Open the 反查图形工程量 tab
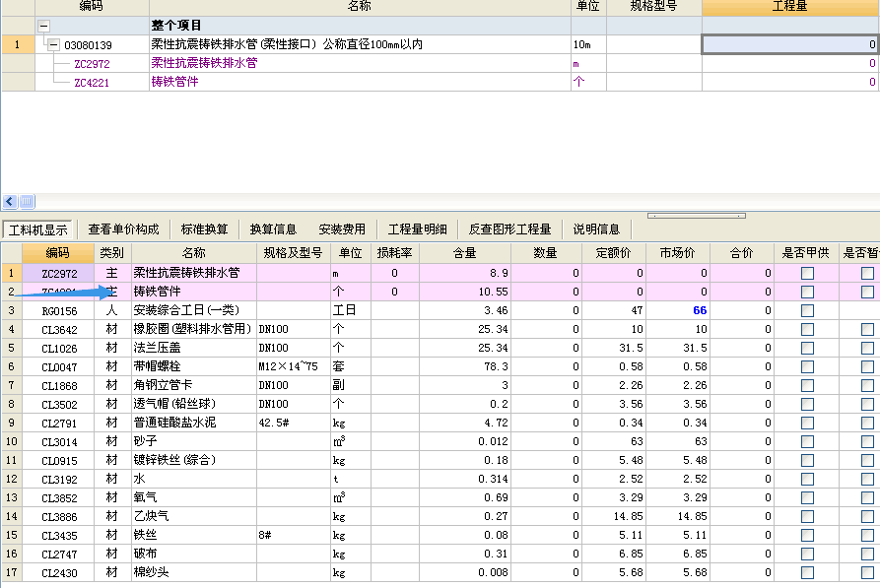 pos(509,229)
